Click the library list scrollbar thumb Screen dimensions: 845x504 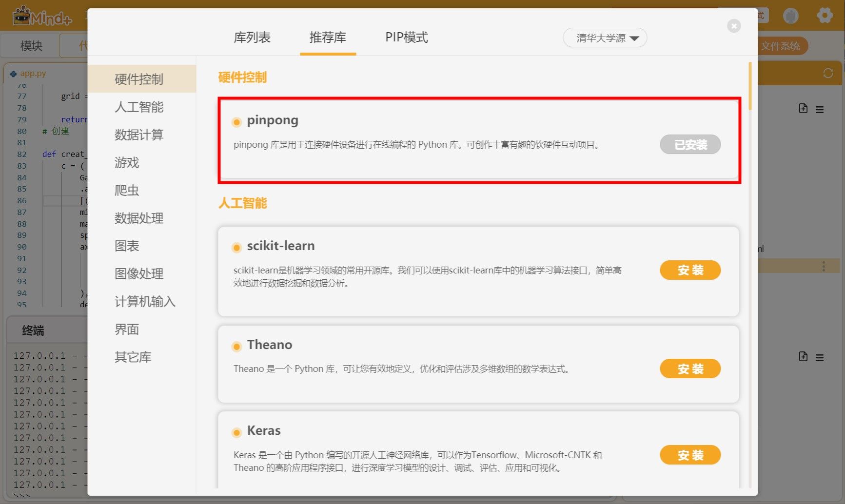point(749,86)
